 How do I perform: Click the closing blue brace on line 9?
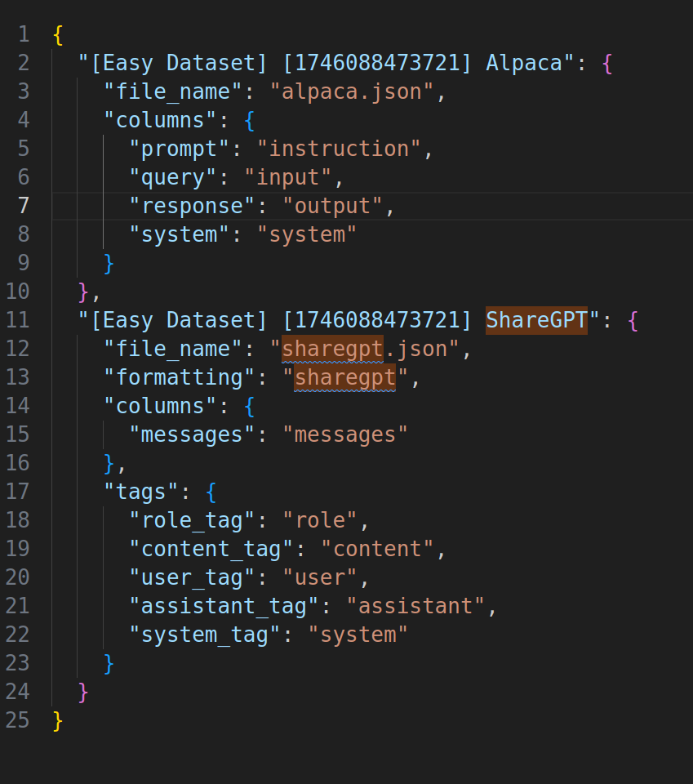[x=109, y=264]
